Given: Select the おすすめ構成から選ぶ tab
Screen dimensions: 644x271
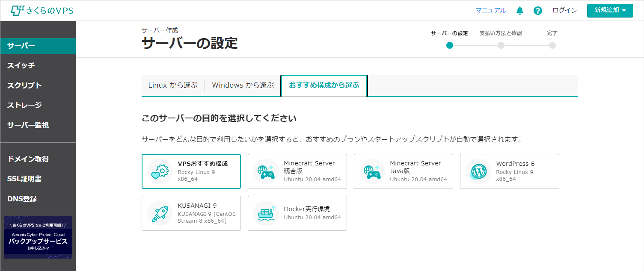Looking at the screenshot, I should coord(324,85).
